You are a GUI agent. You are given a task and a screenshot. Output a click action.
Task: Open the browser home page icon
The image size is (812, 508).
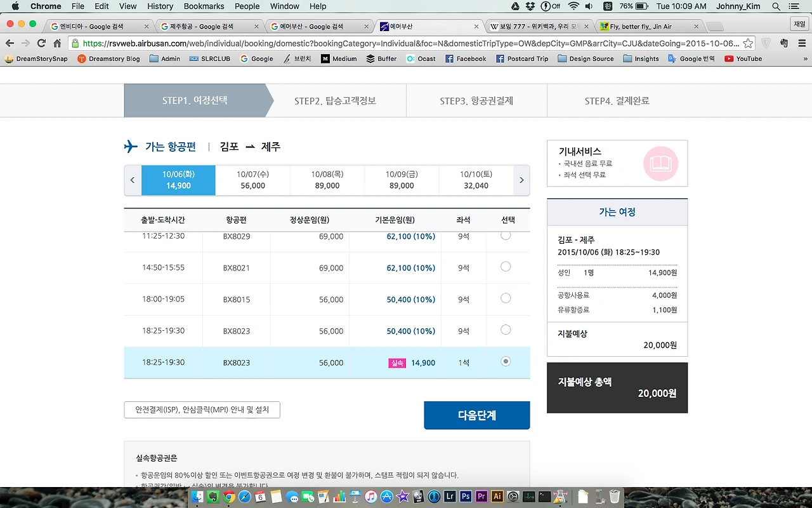(x=57, y=43)
